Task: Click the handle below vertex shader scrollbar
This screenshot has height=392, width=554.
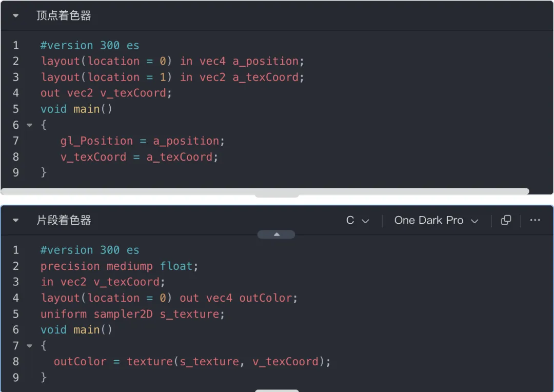Action: (x=276, y=195)
